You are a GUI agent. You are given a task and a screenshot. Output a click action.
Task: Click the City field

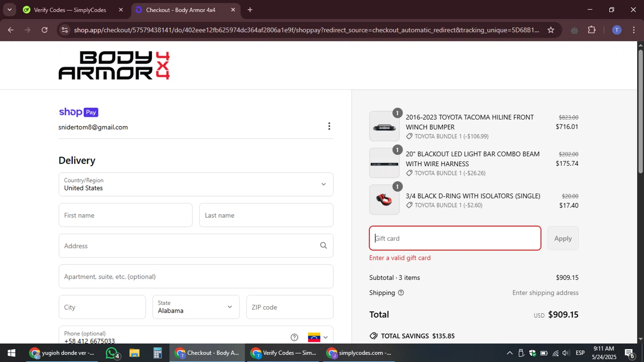[102, 307]
